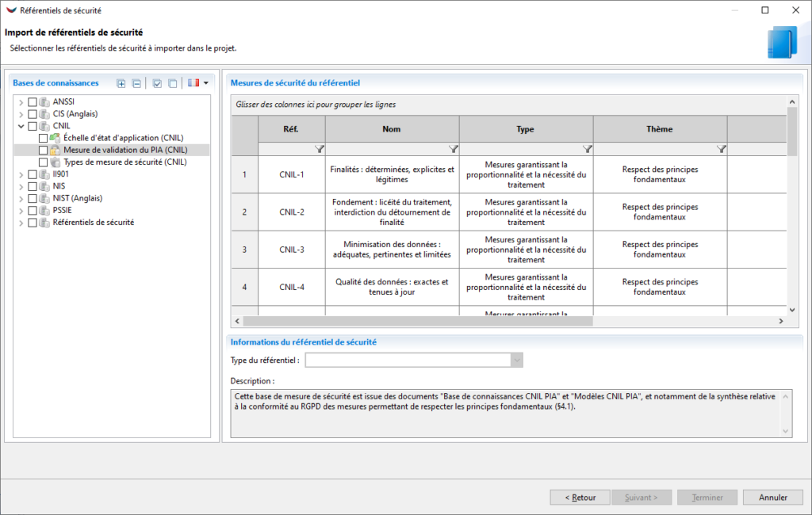Expand the NIST (Anglais) tree node
Viewport: 812px width, 515px height.
pyautogui.click(x=21, y=198)
